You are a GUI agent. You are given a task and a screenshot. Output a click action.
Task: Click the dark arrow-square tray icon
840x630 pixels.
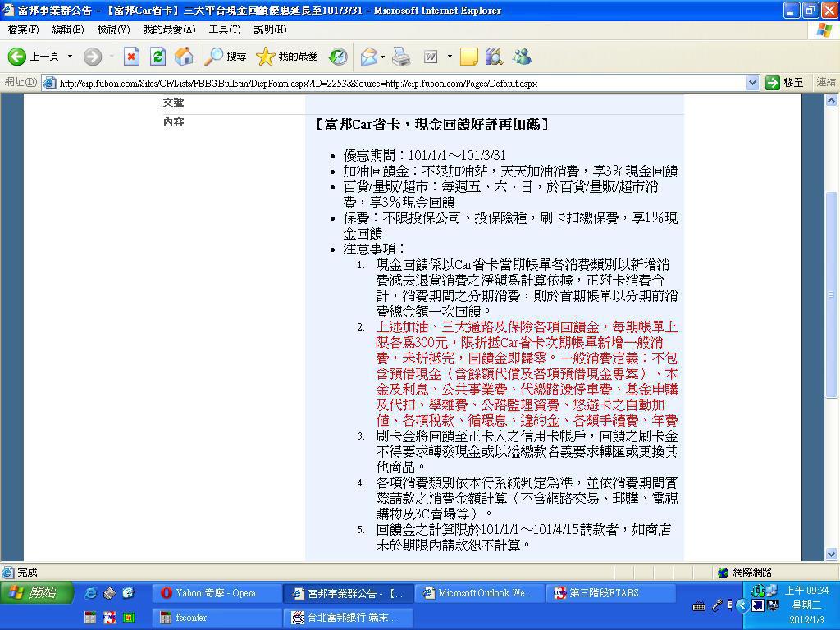(x=757, y=606)
